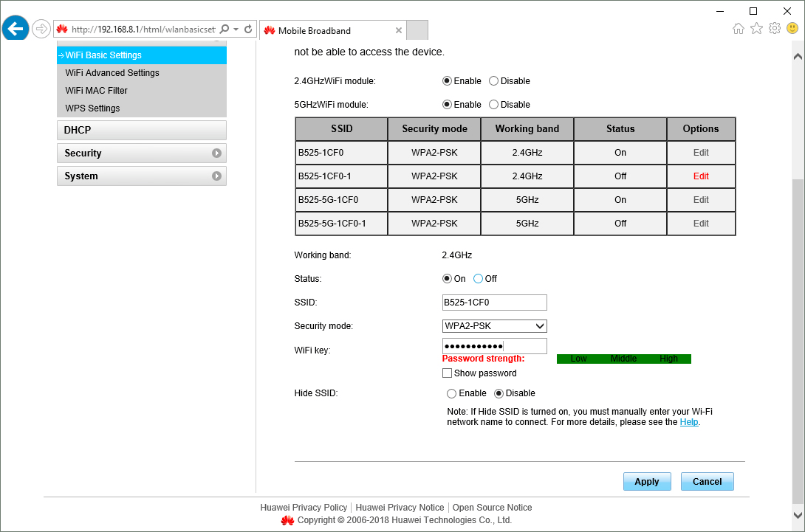Select the Mobile Broadband tab
This screenshot has height=532, width=805.
(x=332, y=30)
